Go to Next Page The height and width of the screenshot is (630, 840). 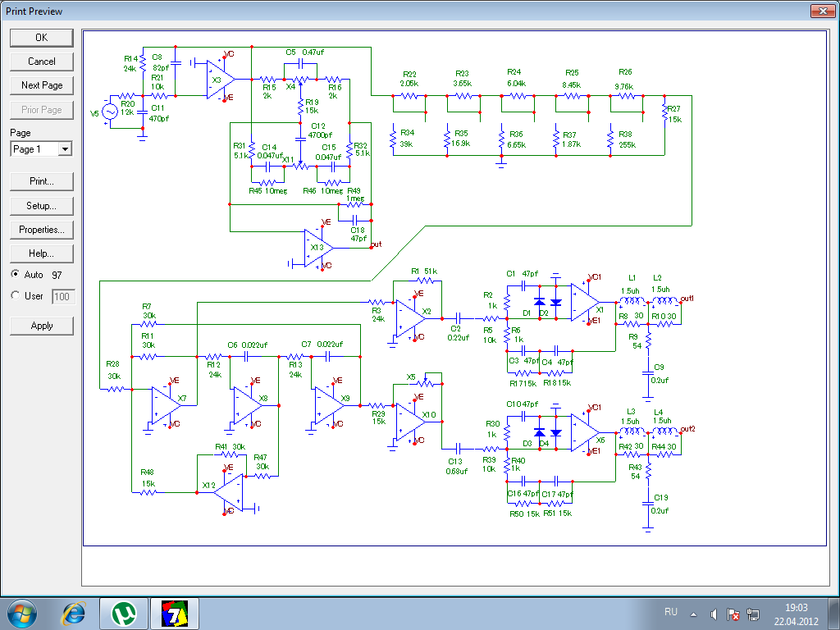[41, 85]
